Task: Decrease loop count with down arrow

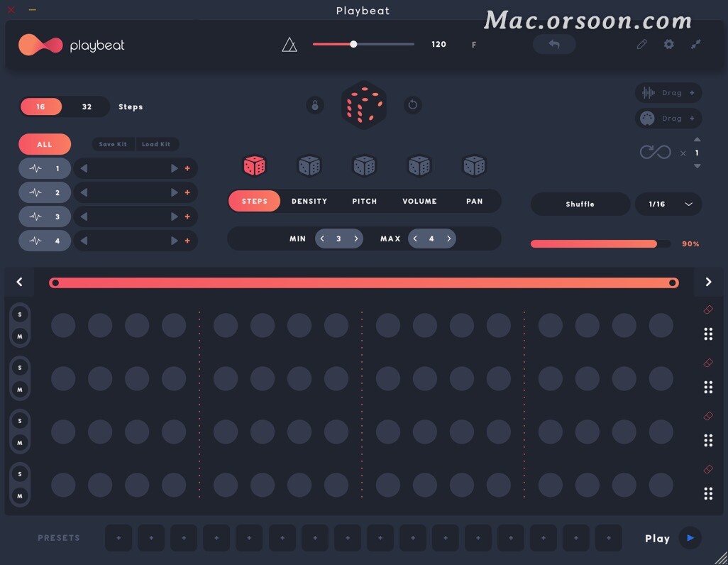Action: point(697,166)
